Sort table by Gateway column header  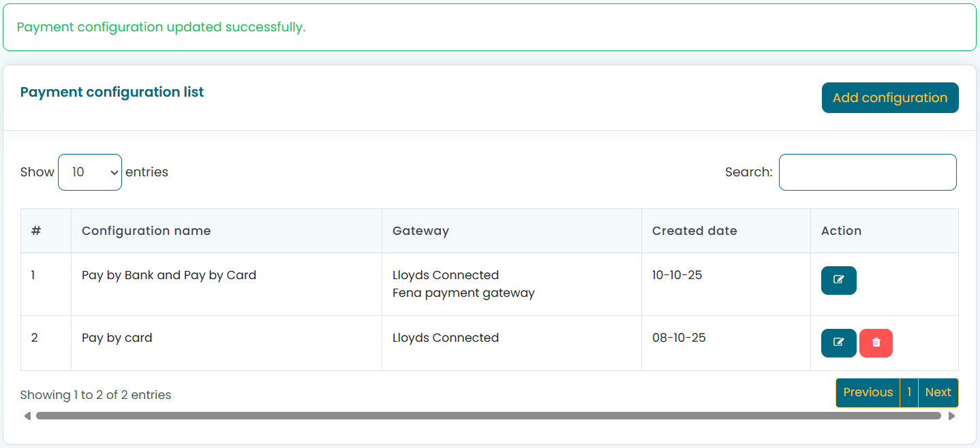(x=420, y=231)
